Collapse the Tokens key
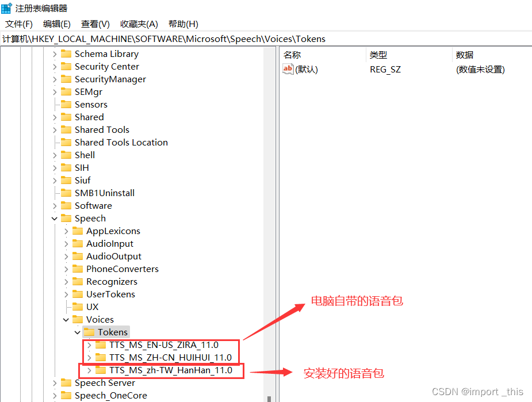Image resolution: width=532 pixels, height=402 pixels. tap(78, 332)
